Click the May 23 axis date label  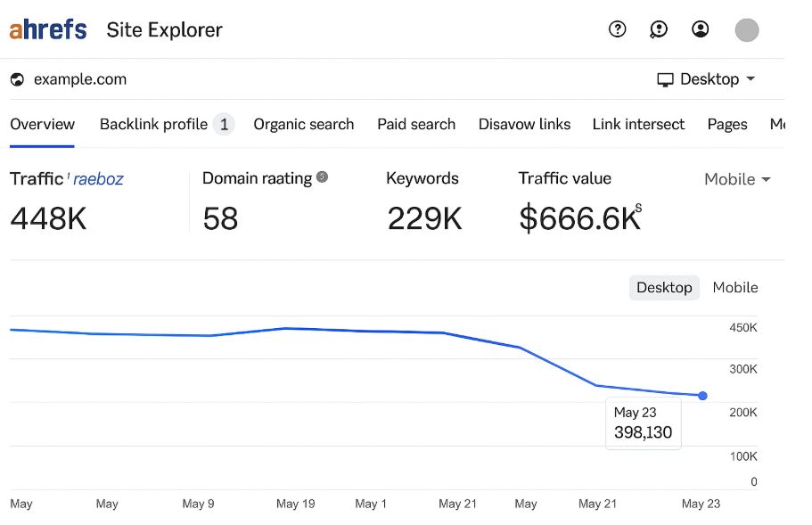(x=701, y=504)
